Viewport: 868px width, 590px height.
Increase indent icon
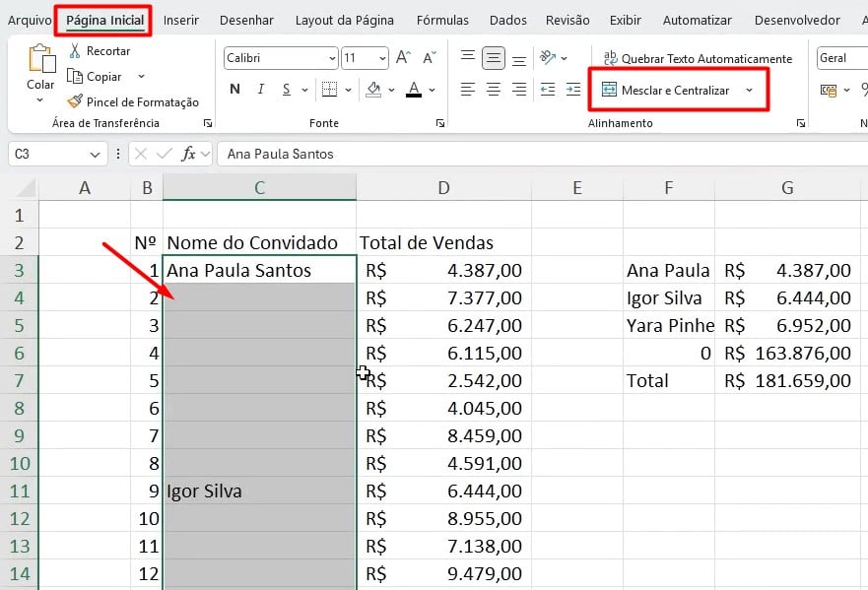573,89
